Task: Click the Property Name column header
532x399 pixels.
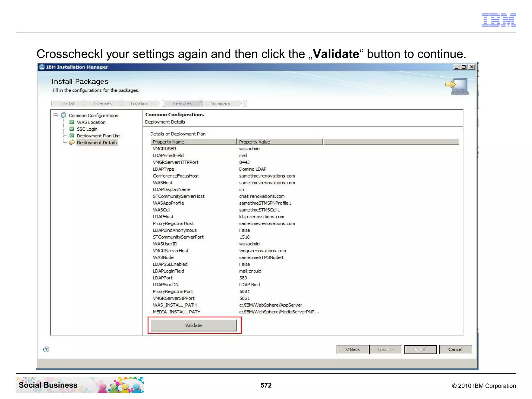Action: coord(194,142)
